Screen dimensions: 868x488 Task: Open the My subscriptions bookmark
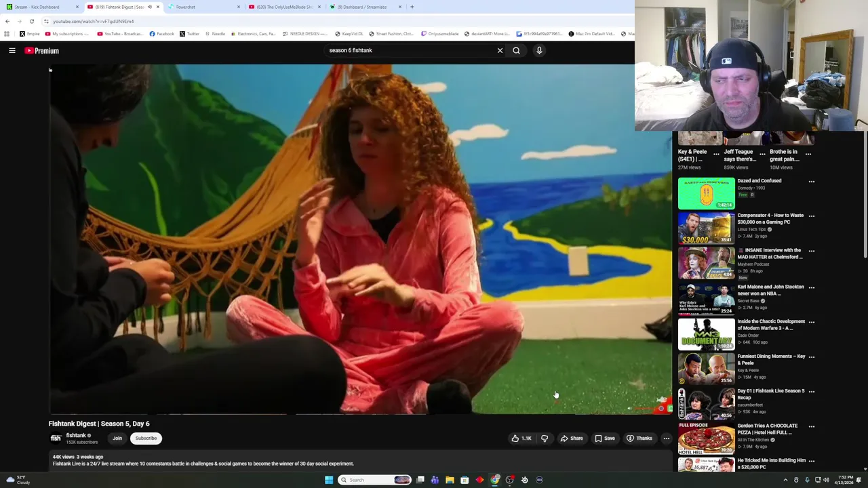[x=66, y=34]
